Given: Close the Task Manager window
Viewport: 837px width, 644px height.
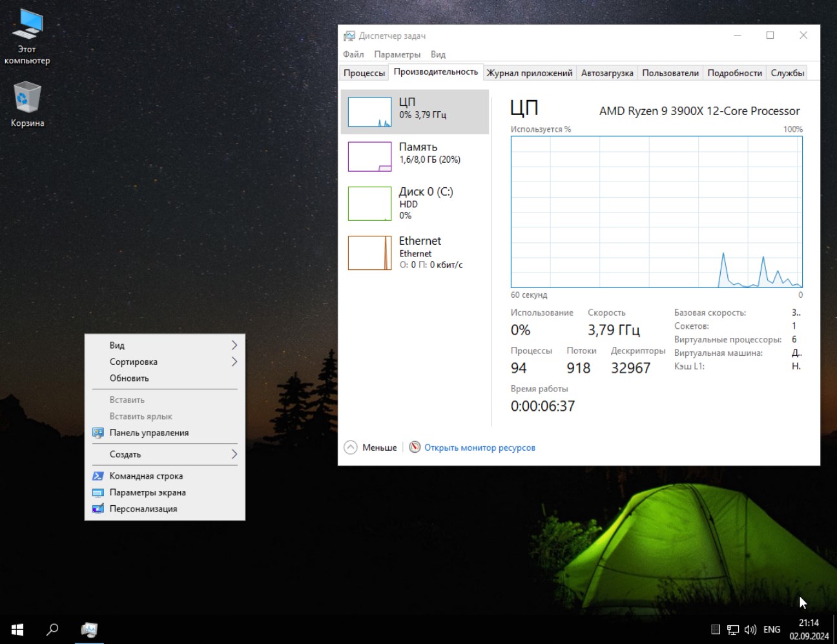Looking at the screenshot, I should 803,36.
